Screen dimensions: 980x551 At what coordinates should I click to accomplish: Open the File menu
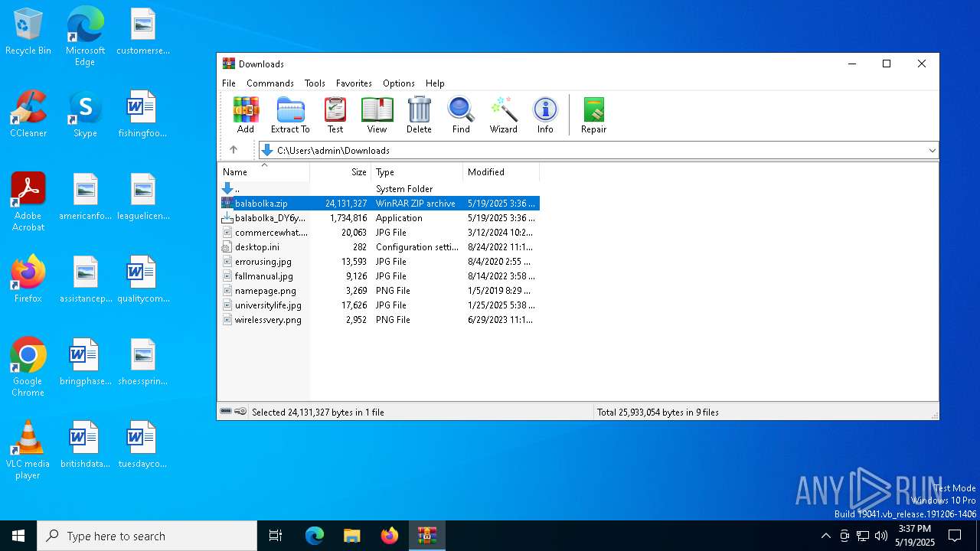click(x=229, y=83)
